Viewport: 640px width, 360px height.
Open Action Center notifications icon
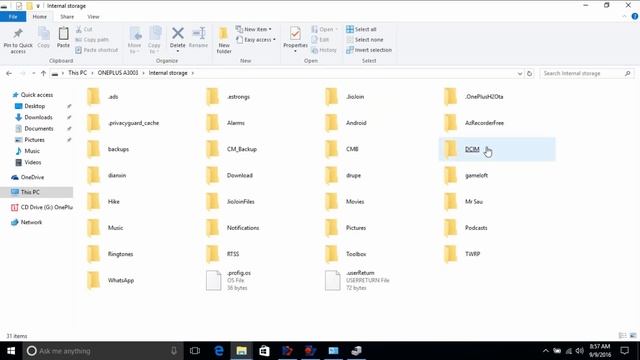(x=624, y=351)
